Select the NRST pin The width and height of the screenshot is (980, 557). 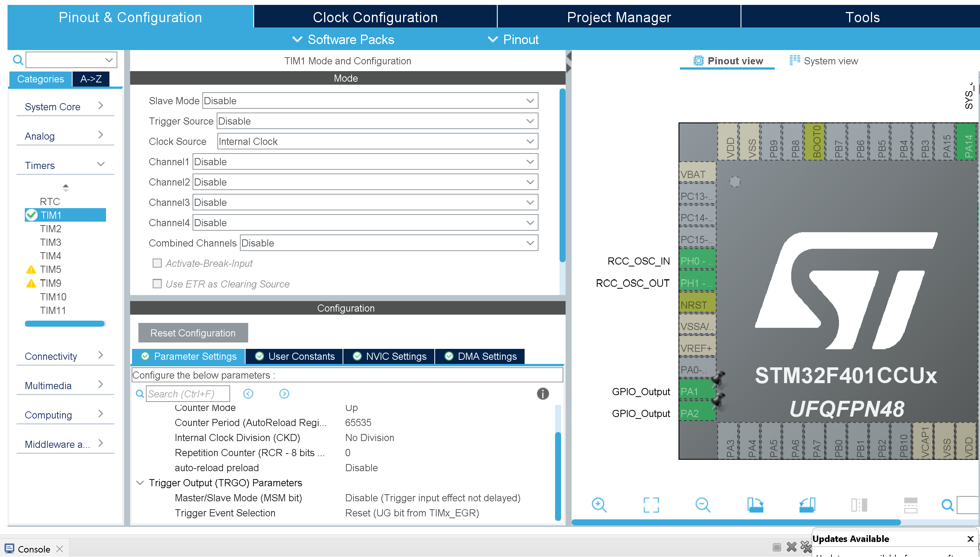point(697,305)
